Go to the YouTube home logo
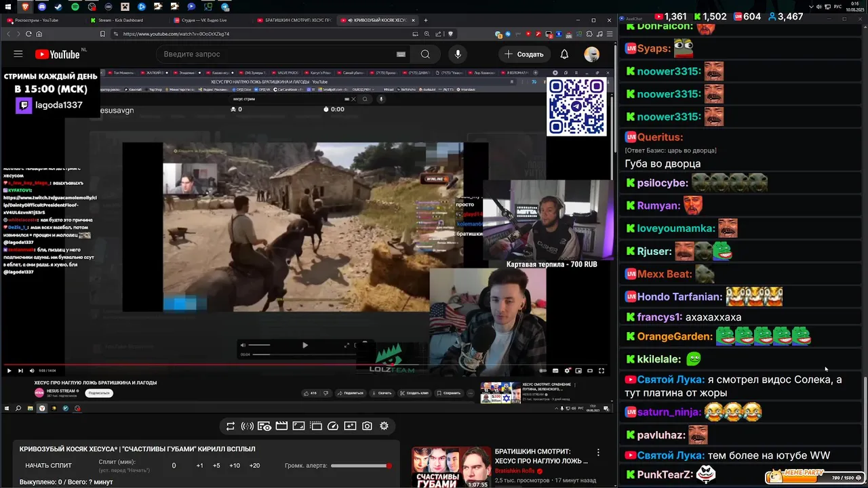This screenshot has height=488, width=868. [58, 54]
